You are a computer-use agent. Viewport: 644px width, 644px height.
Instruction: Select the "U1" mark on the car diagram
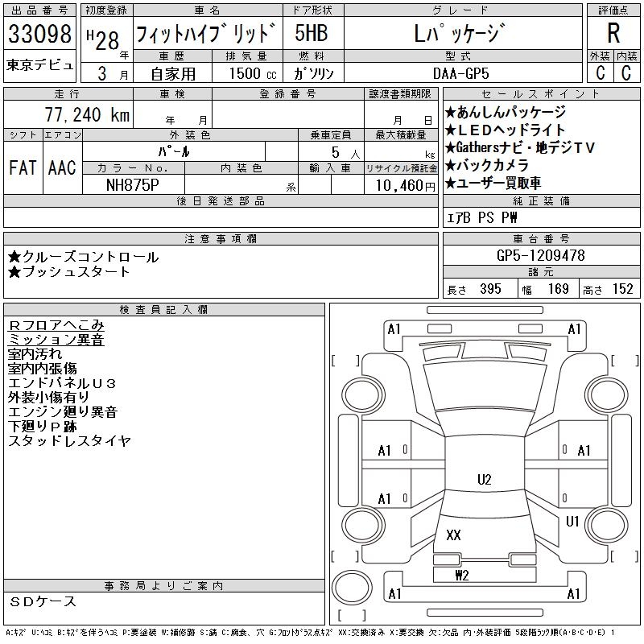point(572,521)
